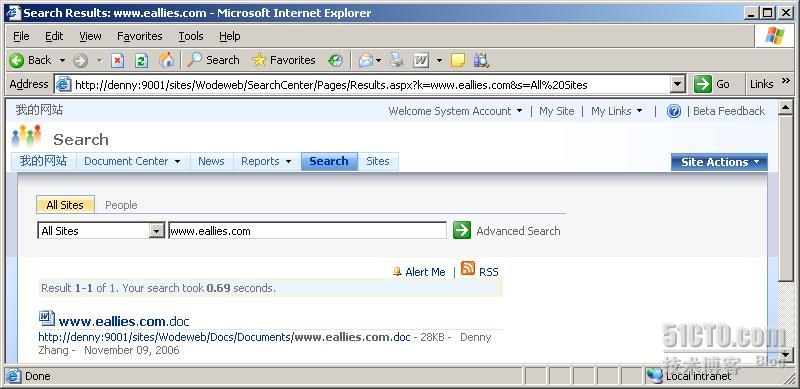Select the Search navigation tab
800x389 pixels.
329,161
